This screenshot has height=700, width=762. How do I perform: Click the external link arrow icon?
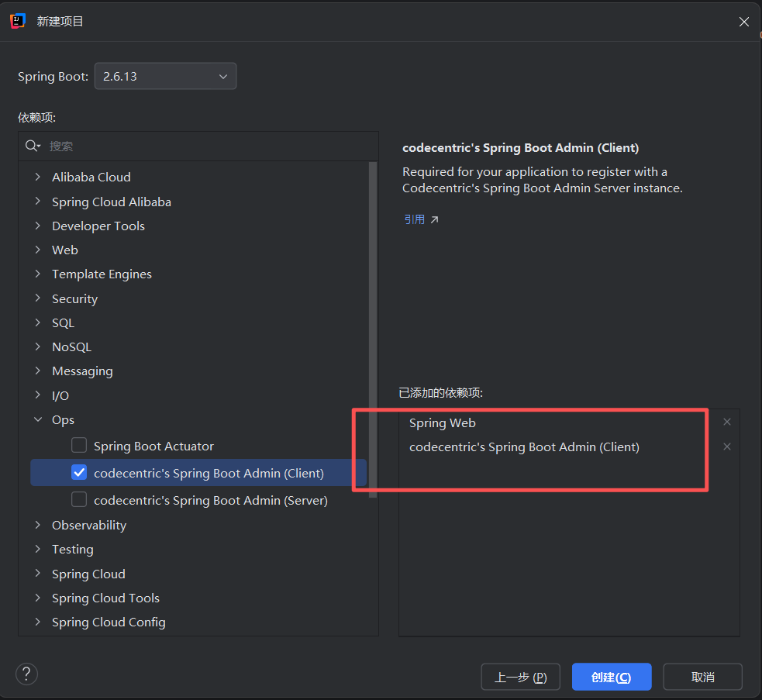[x=434, y=219]
